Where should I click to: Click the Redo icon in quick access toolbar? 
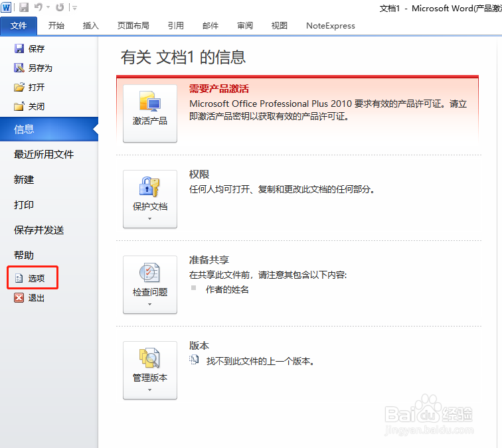[x=60, y=7]
